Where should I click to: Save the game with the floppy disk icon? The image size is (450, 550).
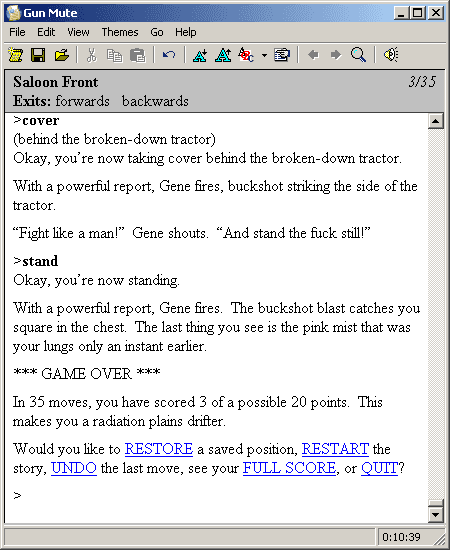[x=38, y=55]
